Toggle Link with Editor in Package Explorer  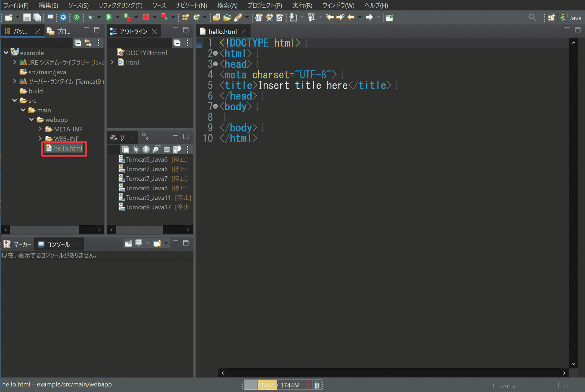click(88, 43)
